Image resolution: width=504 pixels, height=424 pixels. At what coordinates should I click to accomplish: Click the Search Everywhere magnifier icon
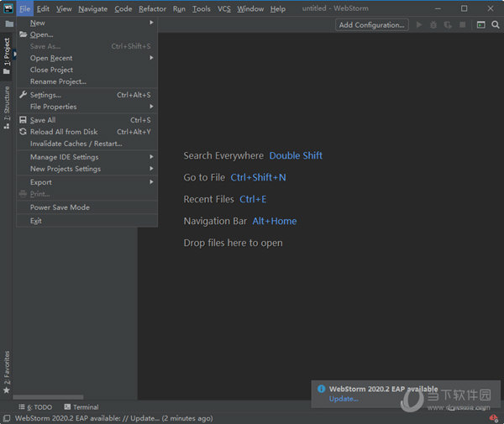(496, 24)
